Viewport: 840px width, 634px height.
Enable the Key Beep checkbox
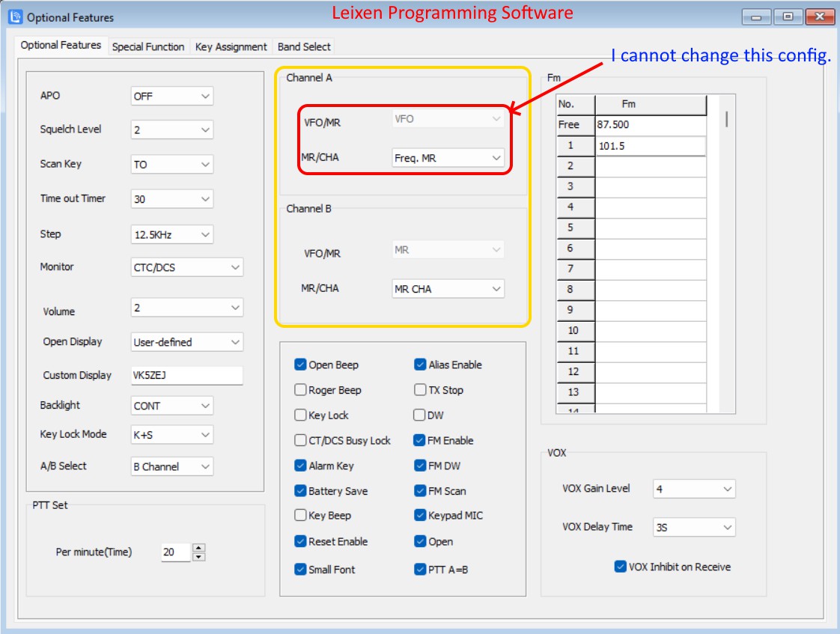point(300,515)
